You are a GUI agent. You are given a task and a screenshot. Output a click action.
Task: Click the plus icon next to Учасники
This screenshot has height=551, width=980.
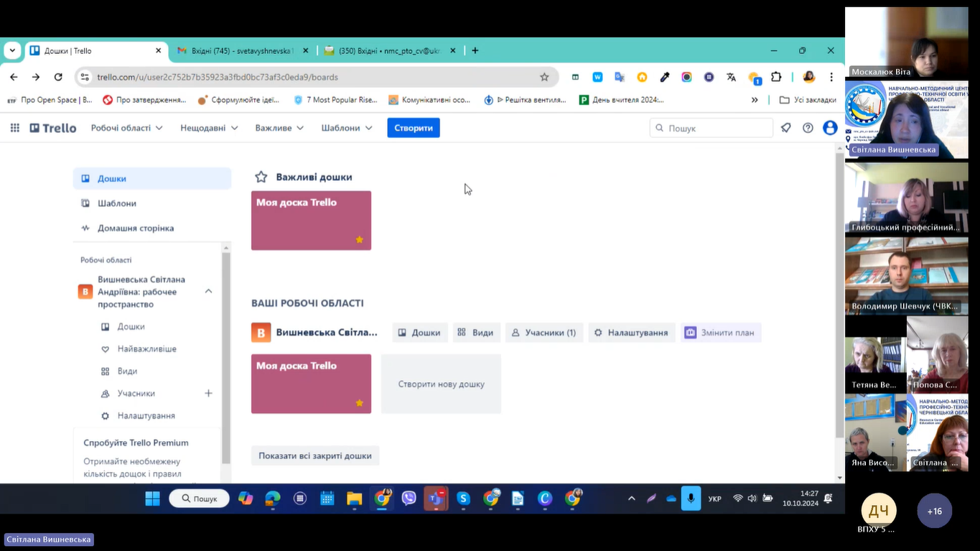[x=208, y=393]
